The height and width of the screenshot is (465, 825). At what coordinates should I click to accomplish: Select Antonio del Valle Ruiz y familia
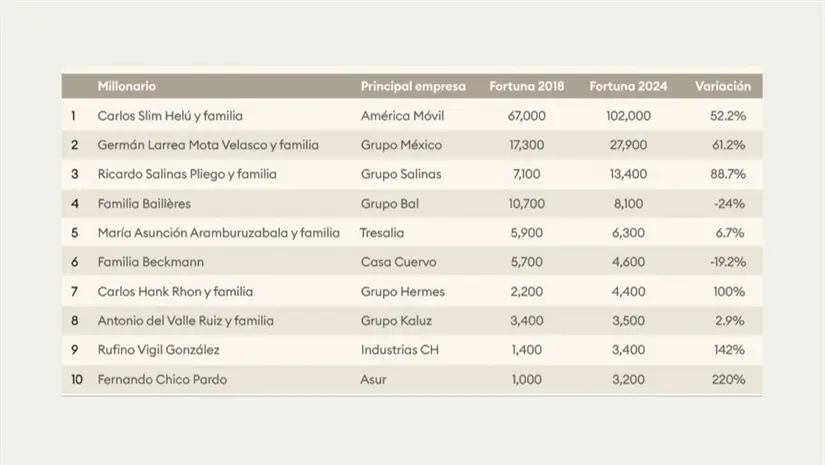(185, 321)
